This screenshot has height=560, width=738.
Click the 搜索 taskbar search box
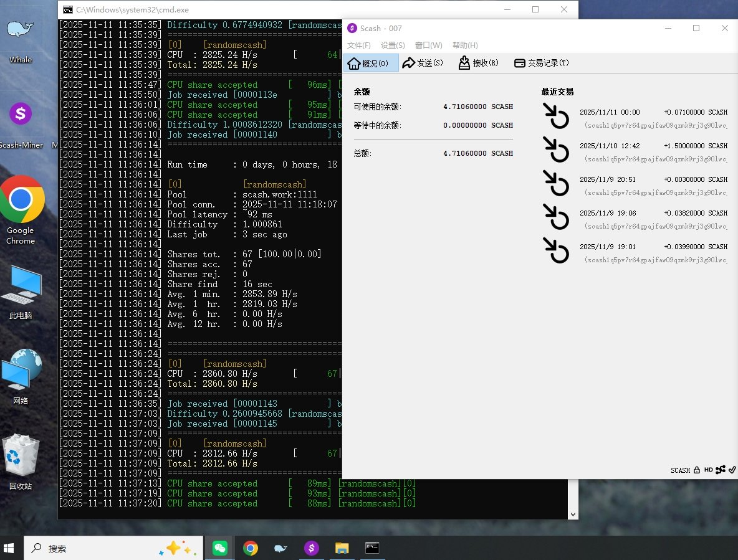(x=113, y=548)
